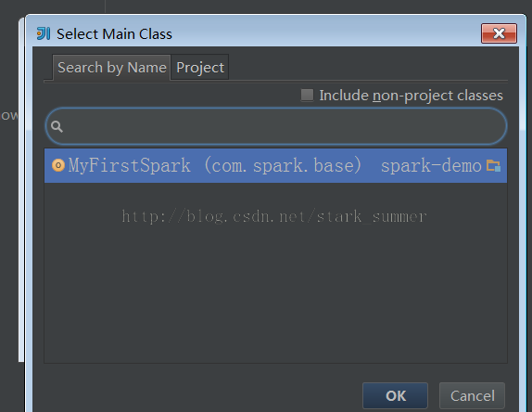Click the Select Main Class title bar

click(272, 33)
